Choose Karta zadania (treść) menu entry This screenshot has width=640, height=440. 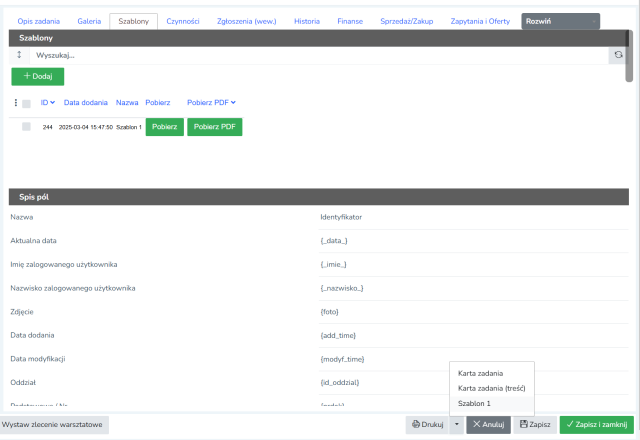[x=492, y=388]
